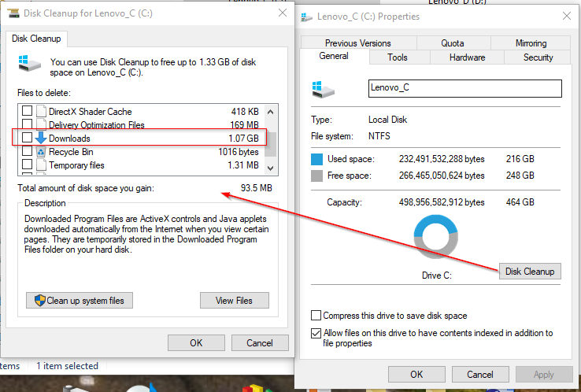The height and width of the screenshot is (392, 581).
Task: Check the Temporary files checkbox
Action: [27, 165]
